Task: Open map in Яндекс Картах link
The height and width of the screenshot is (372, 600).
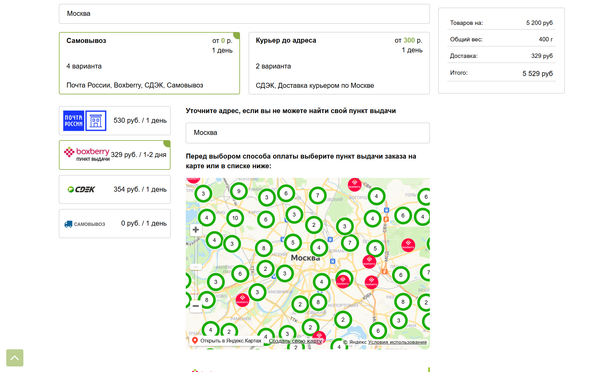Action: coord(227,341)
